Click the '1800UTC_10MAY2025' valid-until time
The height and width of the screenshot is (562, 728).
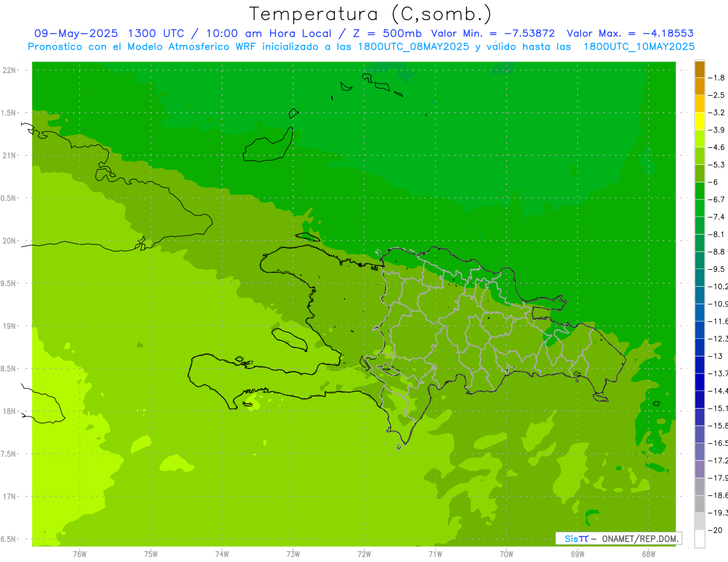tap(639, 47)
